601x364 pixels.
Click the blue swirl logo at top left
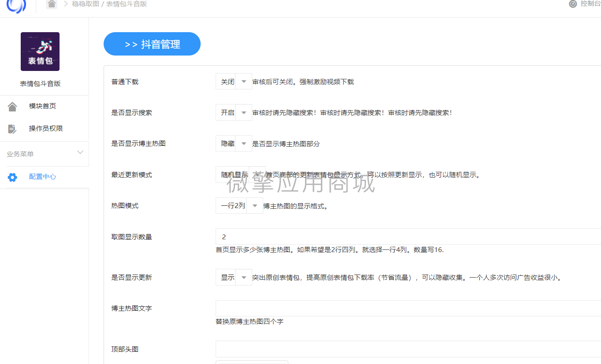[x=16, y=5]
